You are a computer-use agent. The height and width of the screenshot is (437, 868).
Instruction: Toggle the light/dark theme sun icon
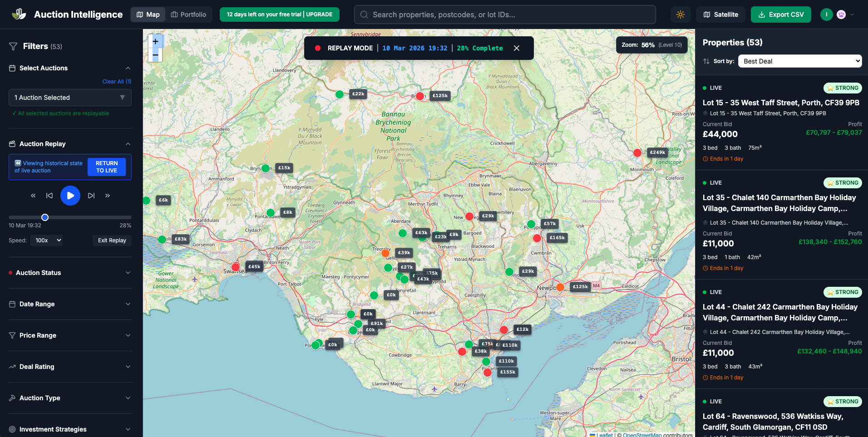pyautogui.click(x=680, y=15)
